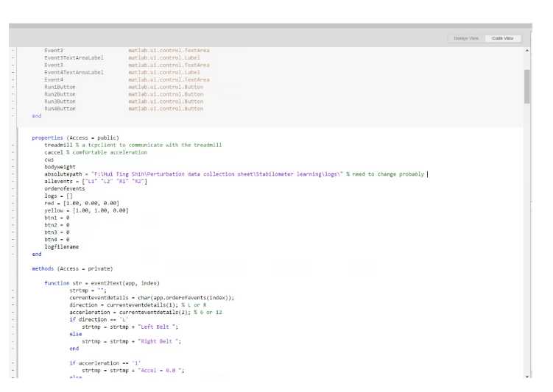Click matlab.ui.control.TextArea type beside Event4
The height and width of the screenshot is (392, 553).
pos(169,79)
